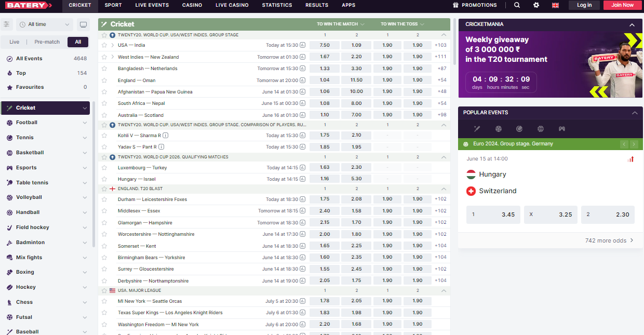Open search with the magnifier icon
Viewport: 644px width, 335px height.
coord(517,5)
